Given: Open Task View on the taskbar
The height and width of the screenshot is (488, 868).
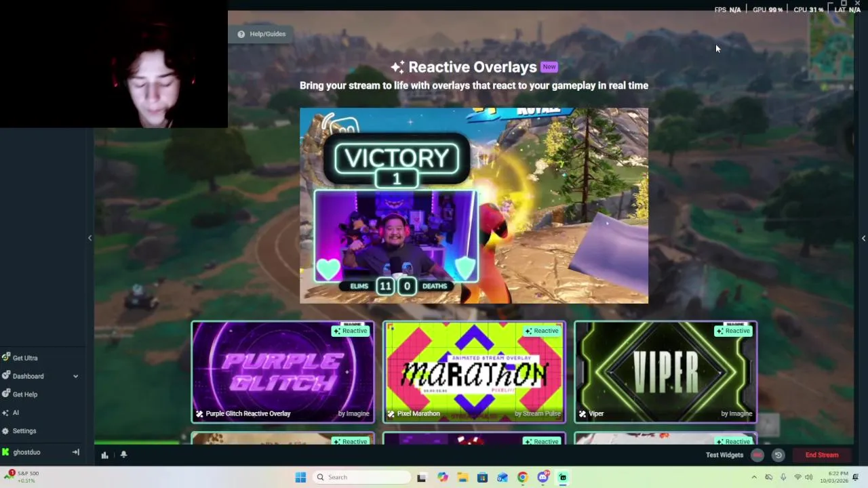Looking at the screenshot, I should click(x=421, y=477).
